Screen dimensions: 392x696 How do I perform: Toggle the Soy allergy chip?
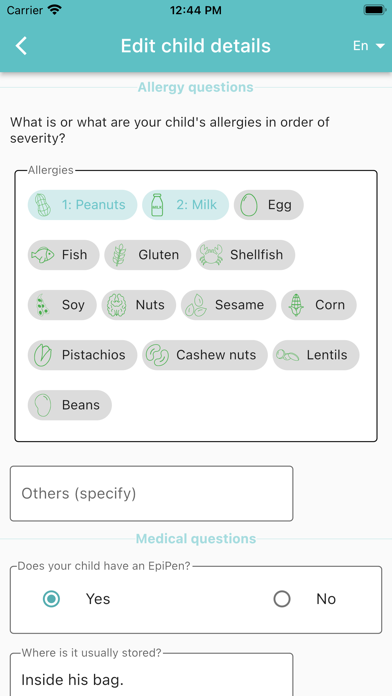(x=62, y=305)
